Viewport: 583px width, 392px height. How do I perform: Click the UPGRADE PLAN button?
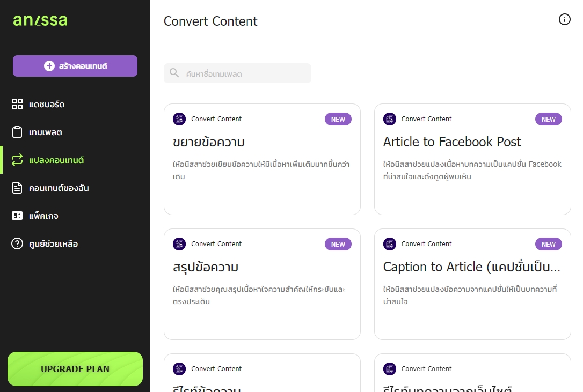pos(75,369)
